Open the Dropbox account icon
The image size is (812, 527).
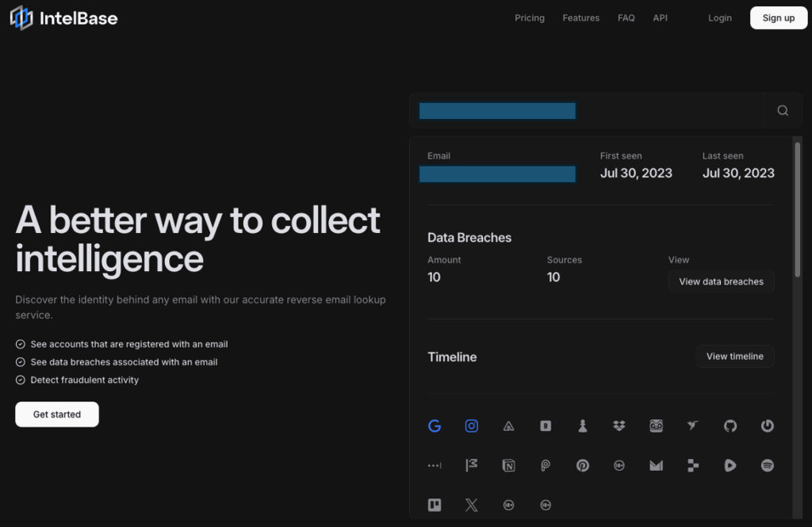(x=619, y=426)
